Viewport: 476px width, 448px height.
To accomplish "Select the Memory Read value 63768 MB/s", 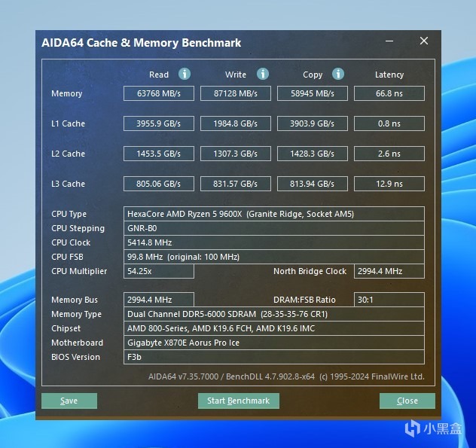I will 159,93.
